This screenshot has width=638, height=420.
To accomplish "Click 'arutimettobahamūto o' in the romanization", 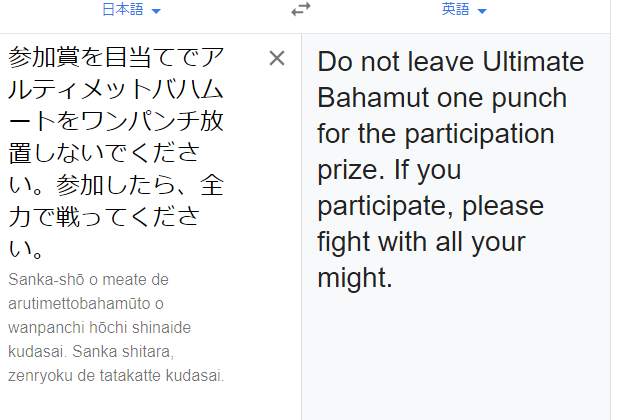I will pyautogui.click(x=84, y=304).
